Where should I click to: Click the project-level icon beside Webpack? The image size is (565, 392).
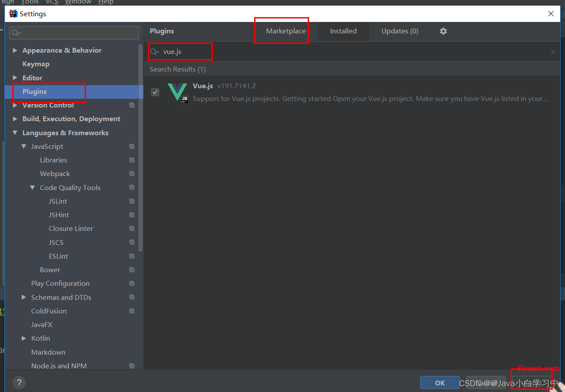(x=132, y=174)
